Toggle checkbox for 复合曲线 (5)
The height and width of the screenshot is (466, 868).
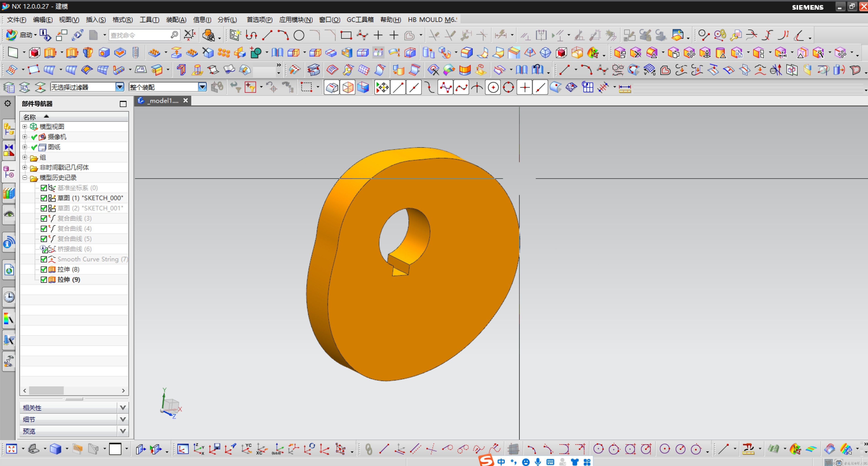coord(44,239)
